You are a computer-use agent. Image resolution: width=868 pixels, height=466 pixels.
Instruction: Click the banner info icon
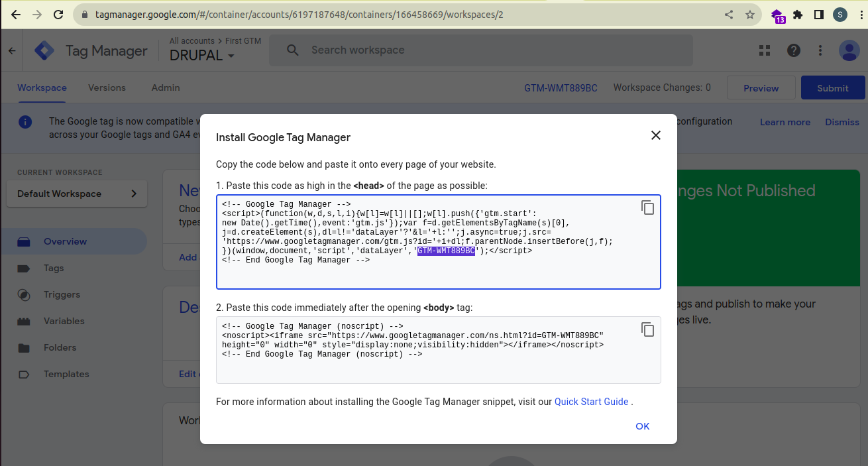point(25,122)
